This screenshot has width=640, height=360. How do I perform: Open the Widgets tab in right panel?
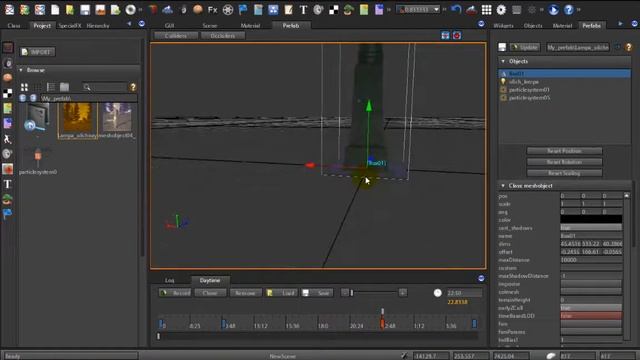pos(503,25)
